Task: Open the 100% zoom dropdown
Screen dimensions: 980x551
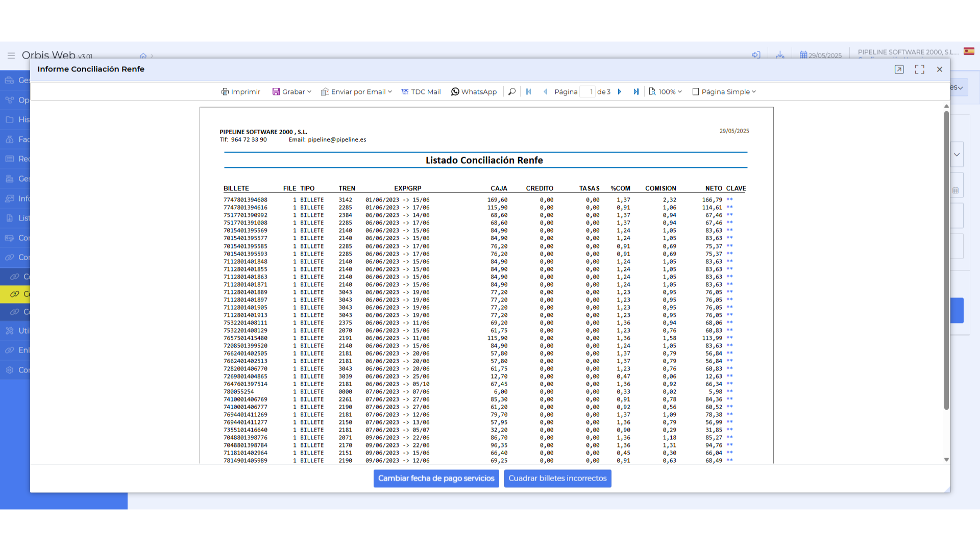Action: (665, 92)
